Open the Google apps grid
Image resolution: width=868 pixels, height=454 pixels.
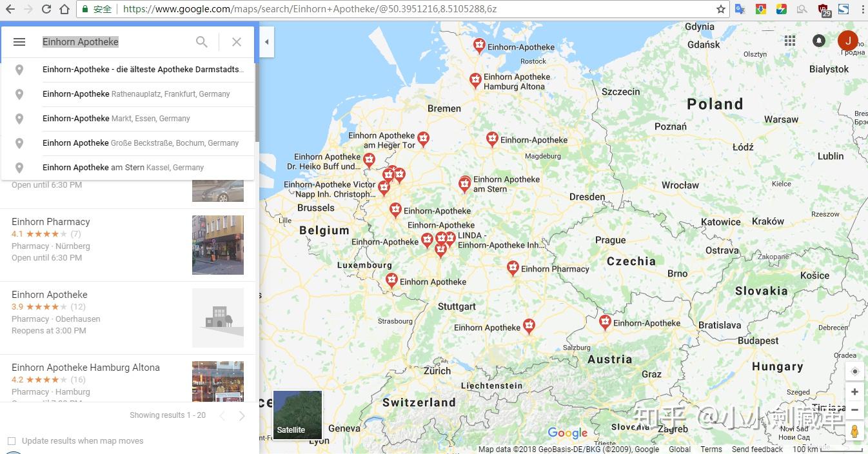pos(790,41)
